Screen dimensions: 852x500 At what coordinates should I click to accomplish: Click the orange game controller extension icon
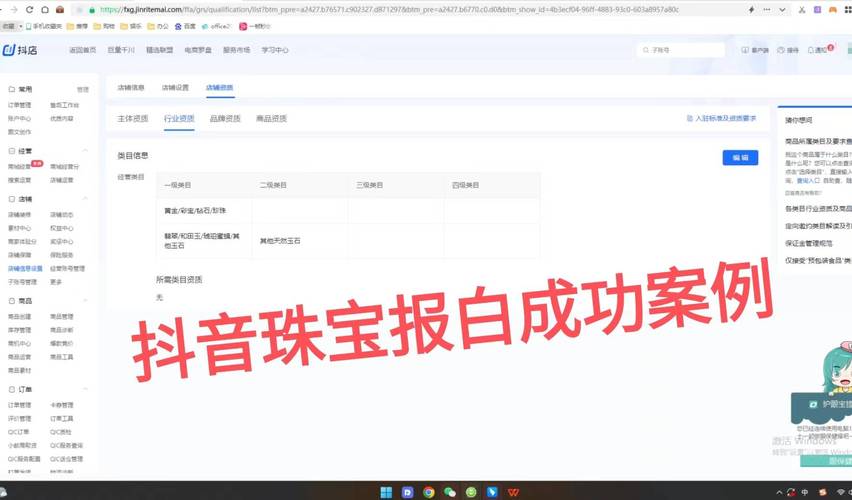click(832, 10)
